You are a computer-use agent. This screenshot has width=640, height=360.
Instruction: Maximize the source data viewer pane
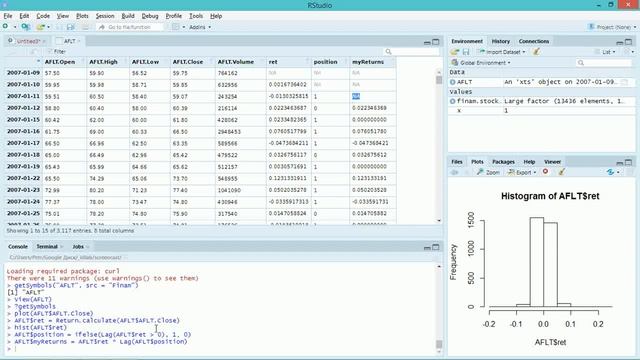pyautogui.click(x=436, y=42)
